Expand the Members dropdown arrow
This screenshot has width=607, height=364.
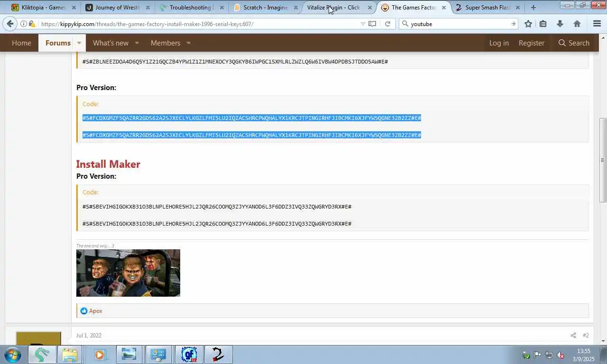point(188,43)
